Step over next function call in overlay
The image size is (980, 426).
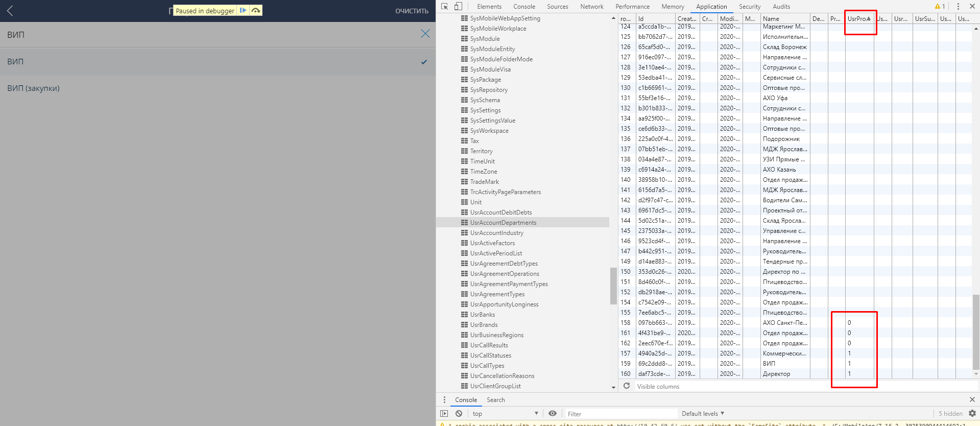coord(256,10)
